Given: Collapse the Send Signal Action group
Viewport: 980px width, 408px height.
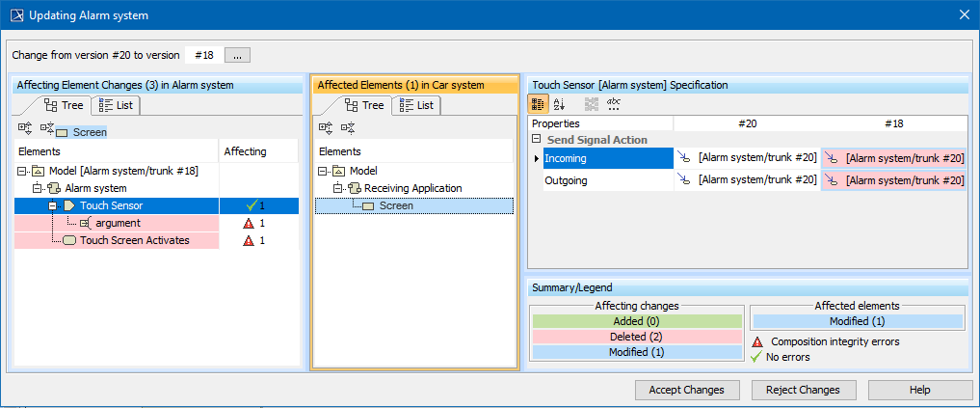Looking at the screenshot, I should point(536,140).
